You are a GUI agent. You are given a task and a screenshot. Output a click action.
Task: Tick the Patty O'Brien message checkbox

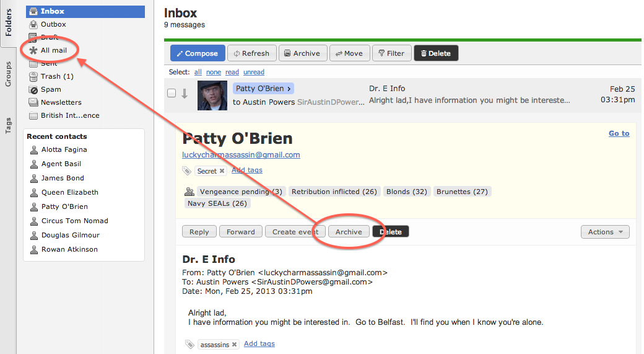click(x=172, y=94)
